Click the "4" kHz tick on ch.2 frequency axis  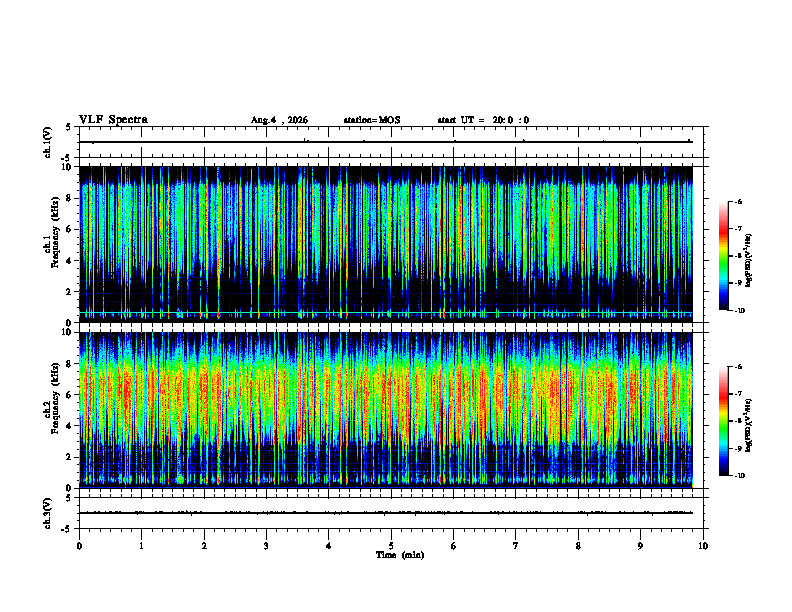click(70, 426)
